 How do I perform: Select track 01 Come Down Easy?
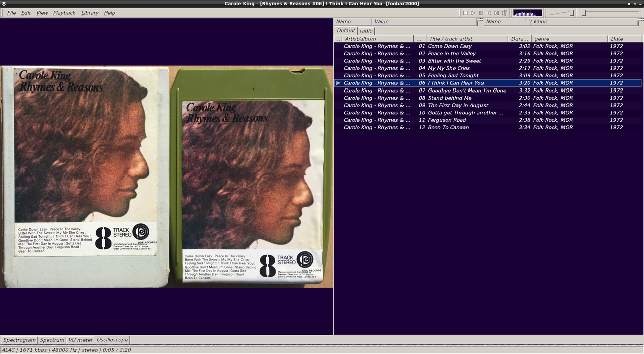pyautogui.click(x=488, y=46)
